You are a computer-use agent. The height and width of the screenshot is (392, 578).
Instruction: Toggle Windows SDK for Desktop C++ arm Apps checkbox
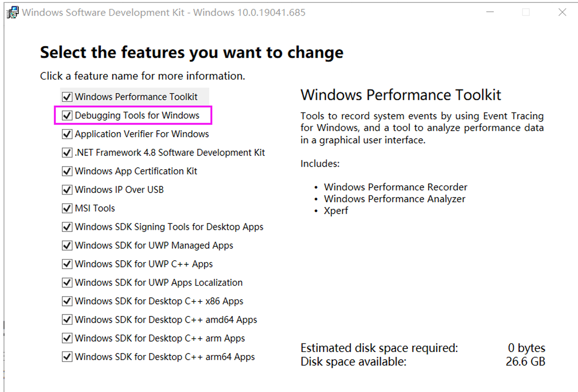pos(67,338)
